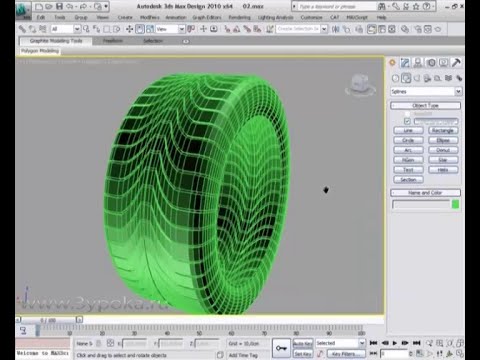Click the green object color swatch
This screenshot has width=480, height=360.
pos(455,204)
